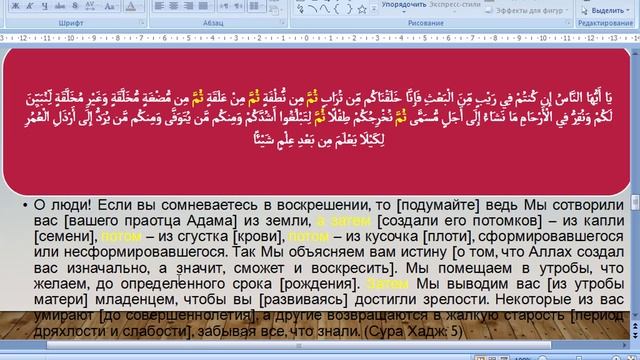Go to previous slide using double-up arrow

(636, 326)
